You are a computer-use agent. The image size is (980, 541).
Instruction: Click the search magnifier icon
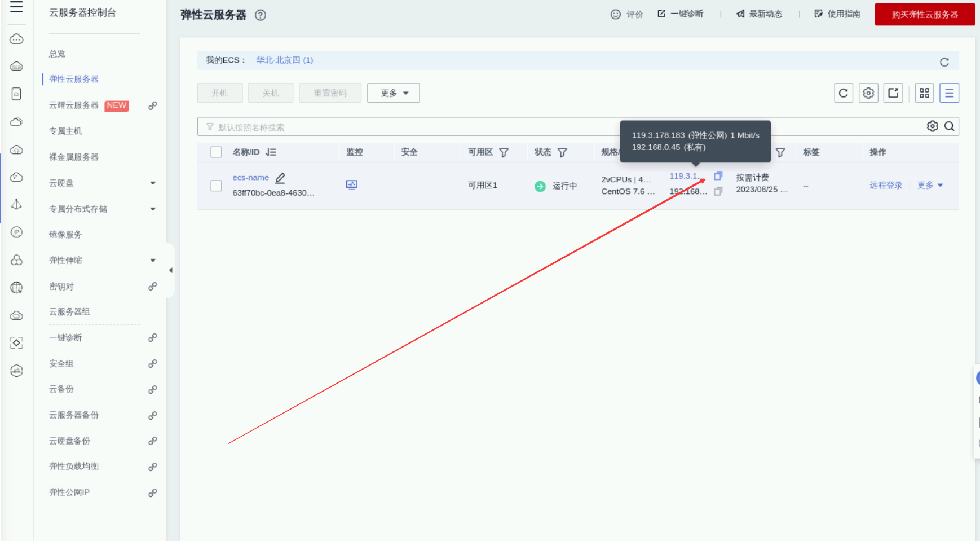[x=950, y=126]
